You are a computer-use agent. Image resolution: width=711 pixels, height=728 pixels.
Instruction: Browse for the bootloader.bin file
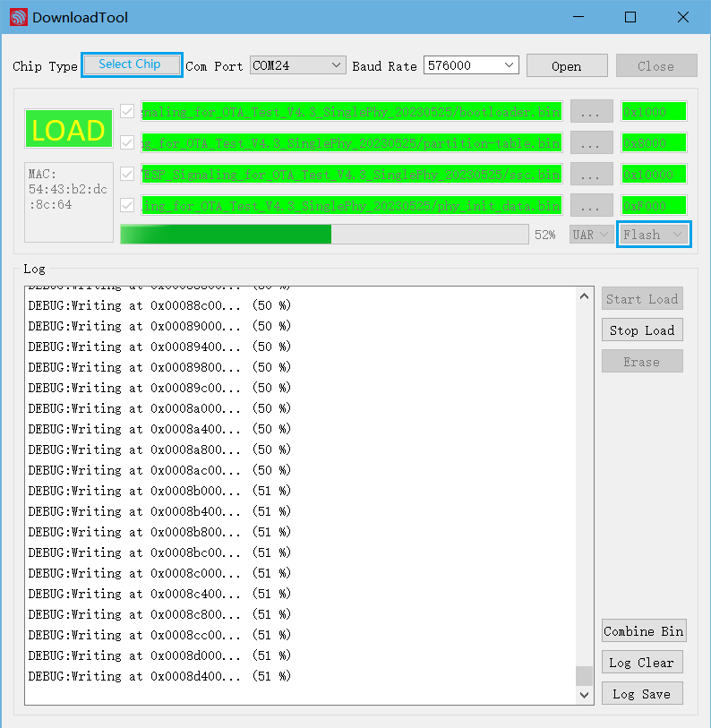point(591,112)
